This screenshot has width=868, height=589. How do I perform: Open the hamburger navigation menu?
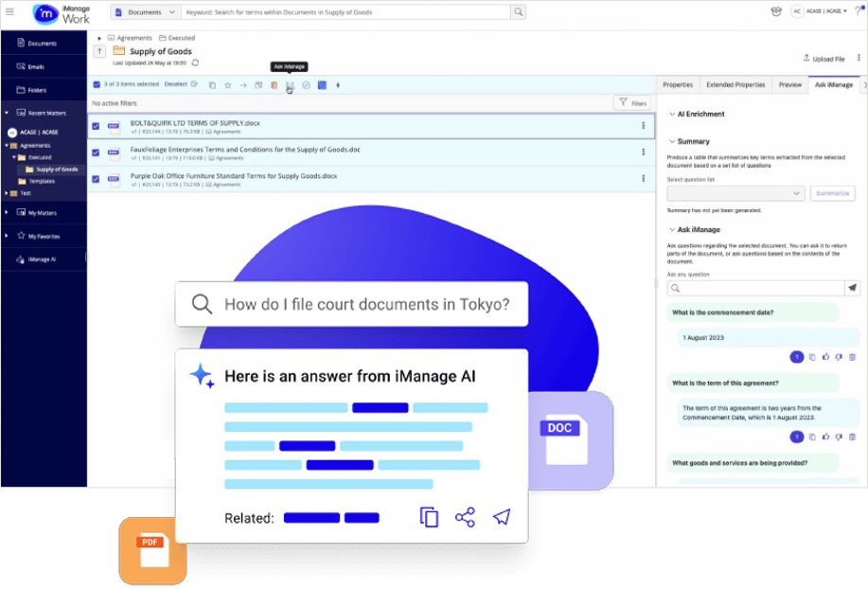(x=9, y=11)
